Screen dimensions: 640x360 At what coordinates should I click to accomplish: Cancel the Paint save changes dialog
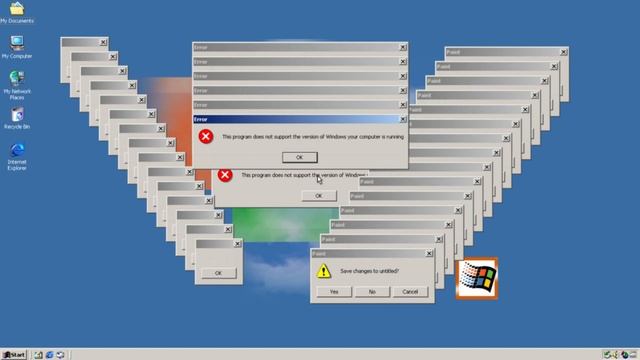tap(410, 292)
